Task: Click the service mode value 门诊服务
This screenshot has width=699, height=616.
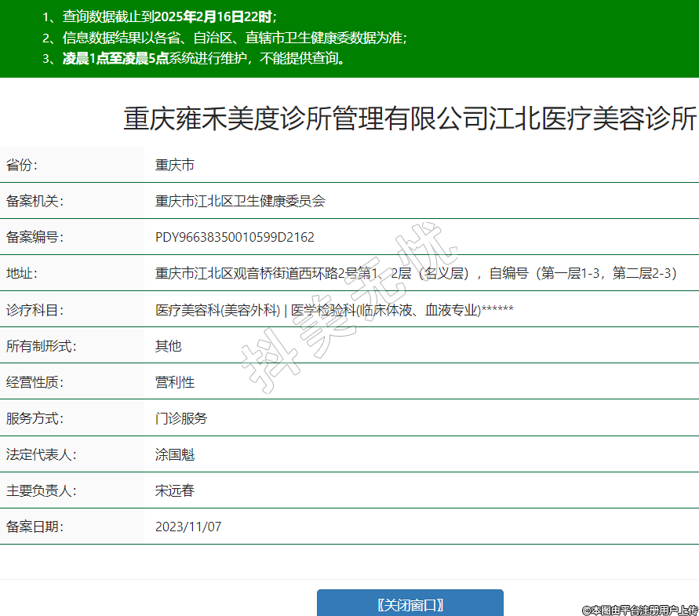Action: (x=181, y=418)
